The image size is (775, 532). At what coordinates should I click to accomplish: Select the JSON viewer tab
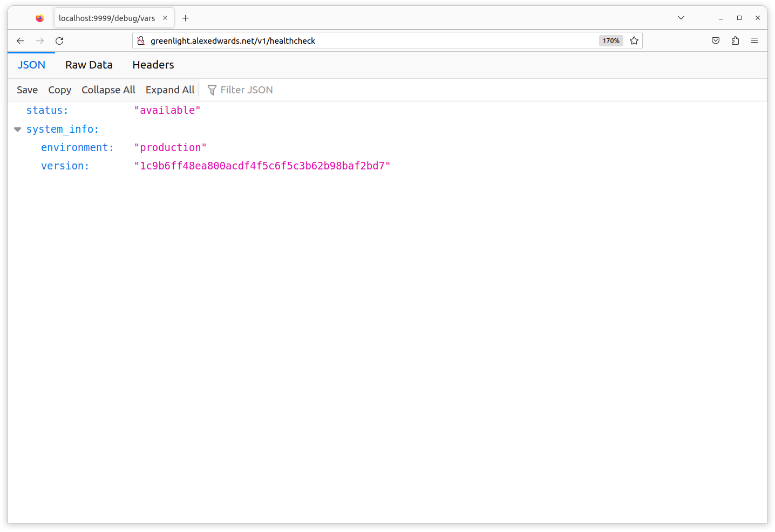pos(31,65)
